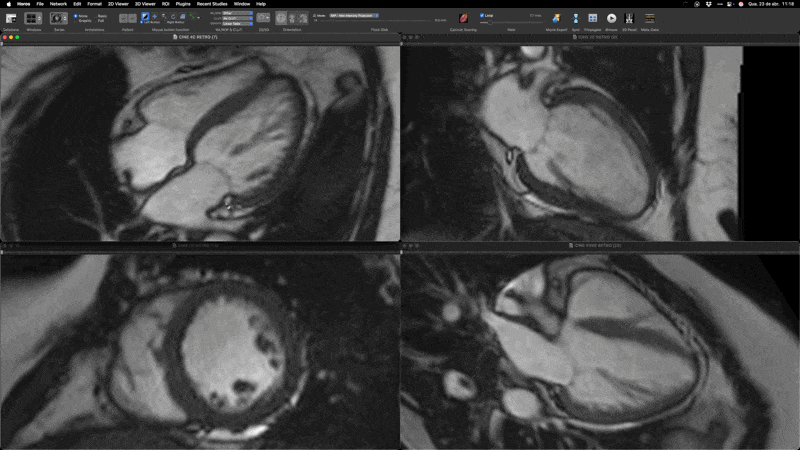Activate the short-axis cine viewer at bottom-left
800x450 pixels.
coord(200,352)
